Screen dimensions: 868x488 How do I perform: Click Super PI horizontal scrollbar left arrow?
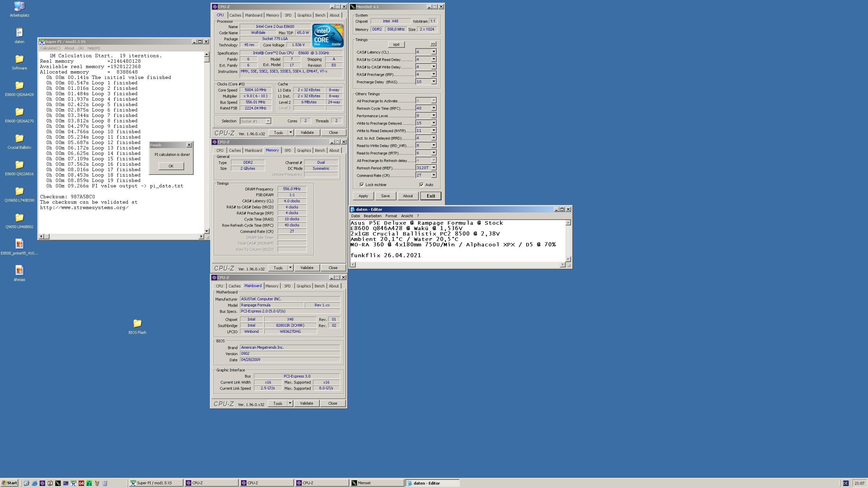coord(42,237)
